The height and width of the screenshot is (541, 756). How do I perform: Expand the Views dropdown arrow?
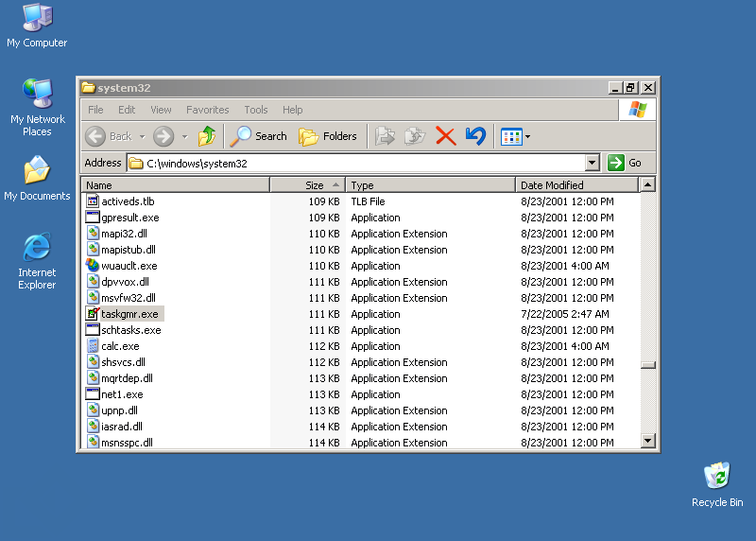(528, 137)
